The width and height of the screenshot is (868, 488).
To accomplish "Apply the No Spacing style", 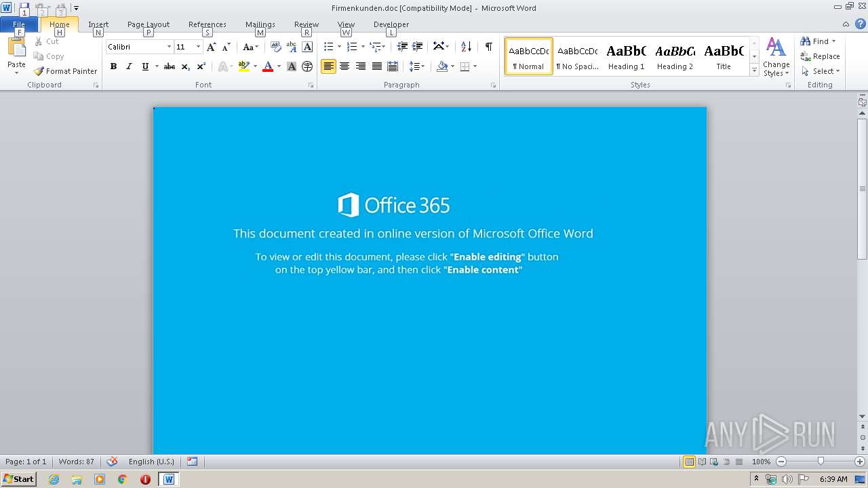I will tap(577, 56).
